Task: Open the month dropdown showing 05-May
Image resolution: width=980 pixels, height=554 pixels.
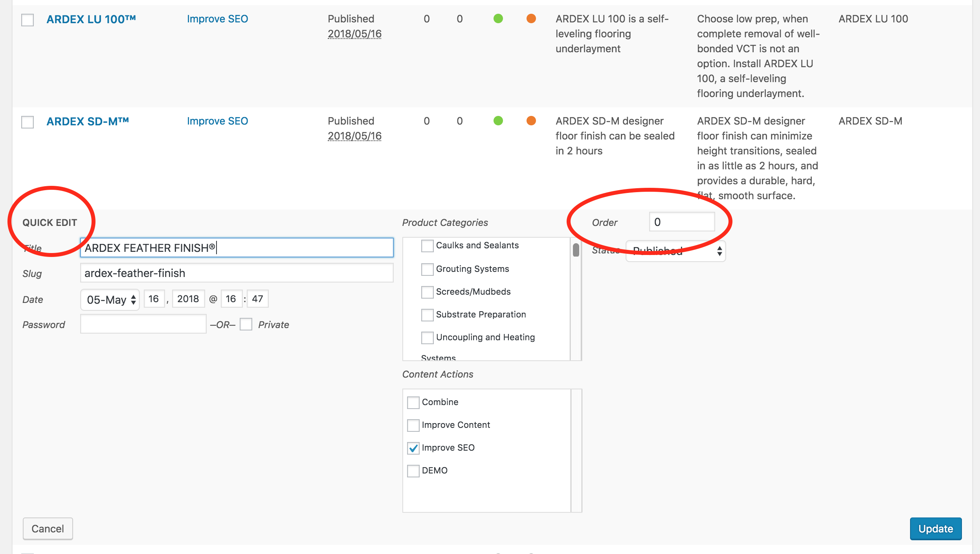Action: 110,300
